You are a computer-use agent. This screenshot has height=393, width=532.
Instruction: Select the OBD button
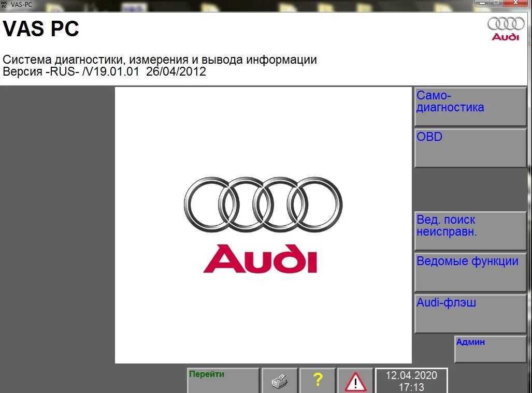[x=470, y=148]
